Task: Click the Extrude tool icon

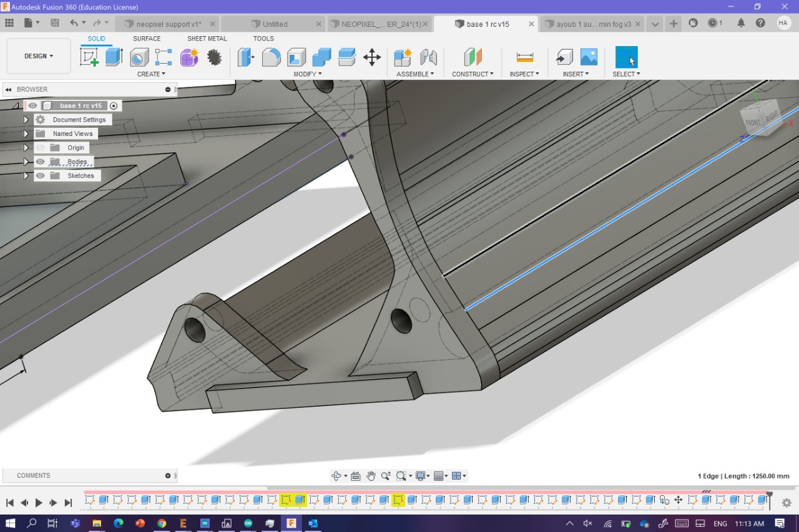Action: tap(114, 57)
